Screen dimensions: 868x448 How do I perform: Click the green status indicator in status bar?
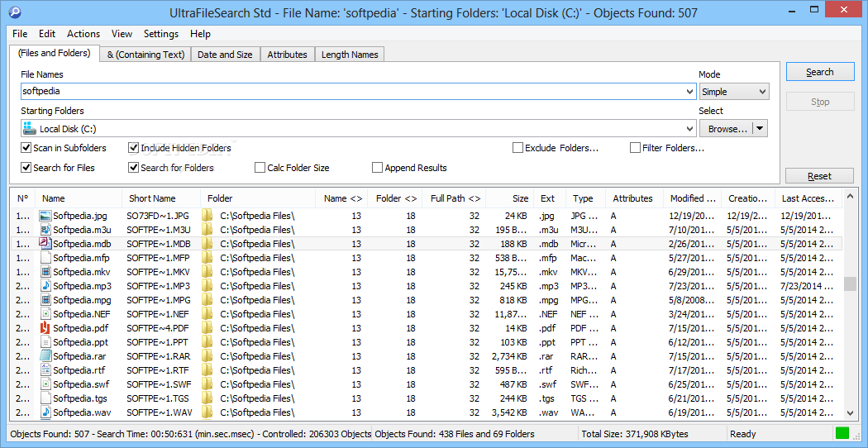pos(842,434)
